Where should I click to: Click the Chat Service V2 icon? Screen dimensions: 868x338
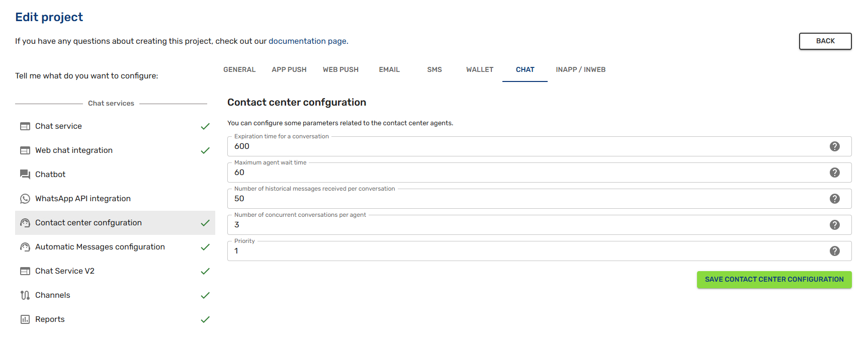(x=25, y=271)
